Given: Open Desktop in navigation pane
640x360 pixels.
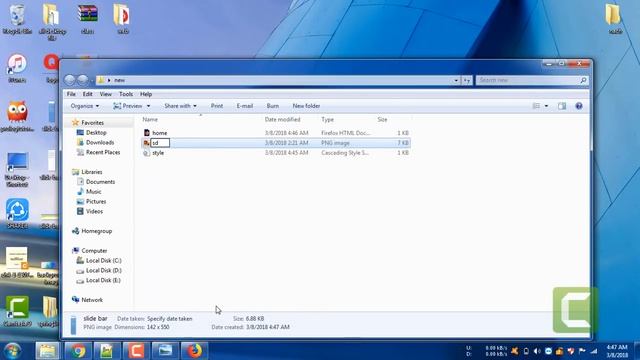Looking at the screenshot, I should pos(96,133).
